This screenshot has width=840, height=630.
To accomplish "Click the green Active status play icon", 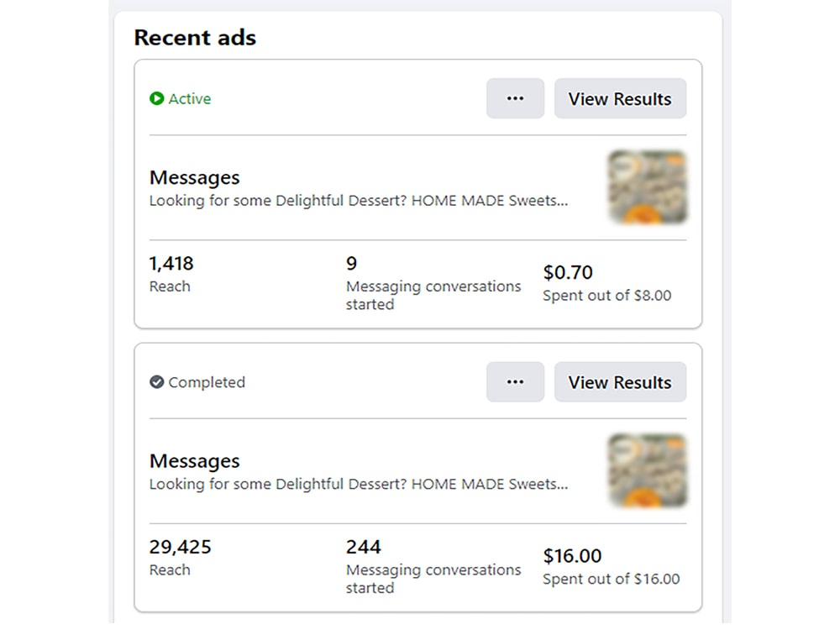I will pos(156,98).
